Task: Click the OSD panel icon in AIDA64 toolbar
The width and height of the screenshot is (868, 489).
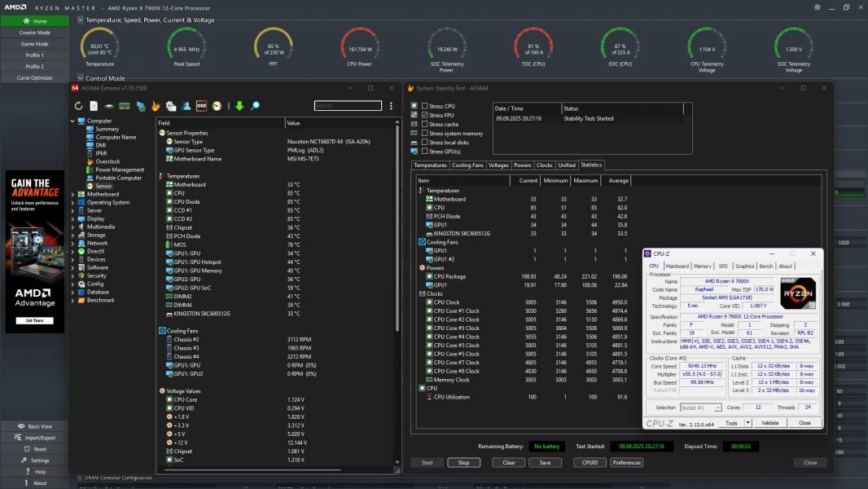Action: (201, 105)
